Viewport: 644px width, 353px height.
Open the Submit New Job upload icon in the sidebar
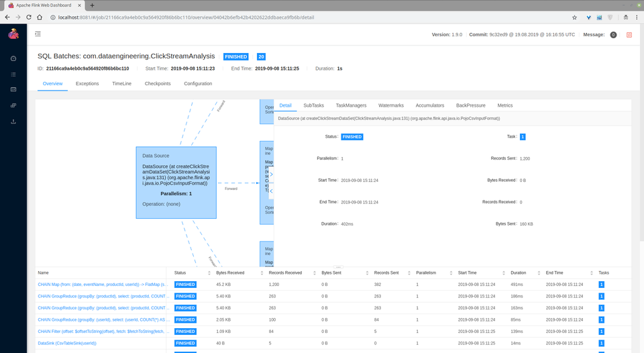click(x=13, y=121)
